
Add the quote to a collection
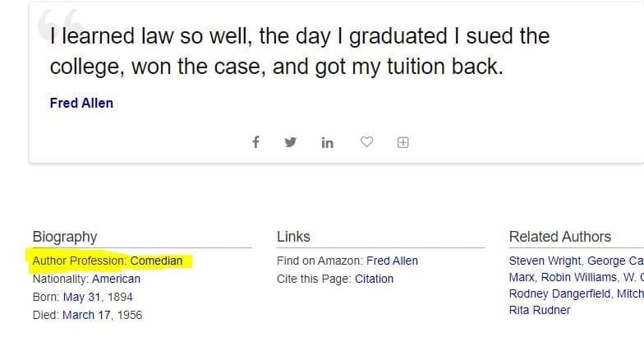(402, 142)
